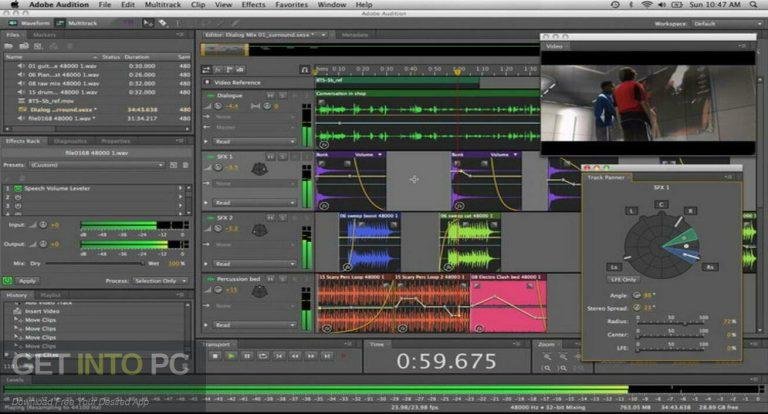Screen dimensions: 768x414
Task: Switch to the Playlist tab
Action: click(50, 295)
